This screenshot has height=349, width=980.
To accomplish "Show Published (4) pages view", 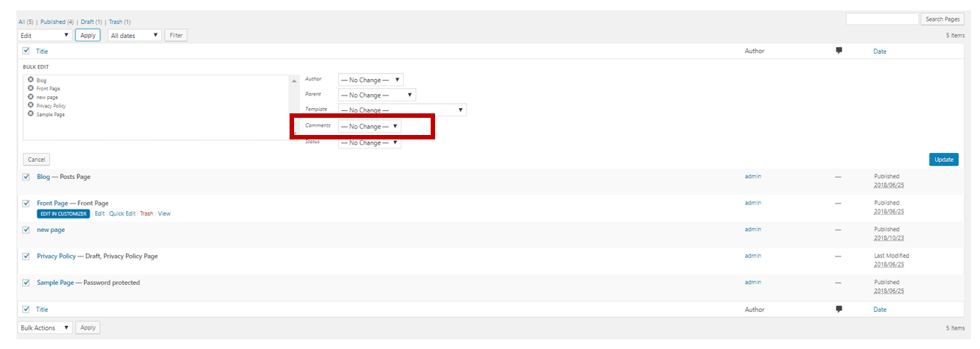I will 57,22.
